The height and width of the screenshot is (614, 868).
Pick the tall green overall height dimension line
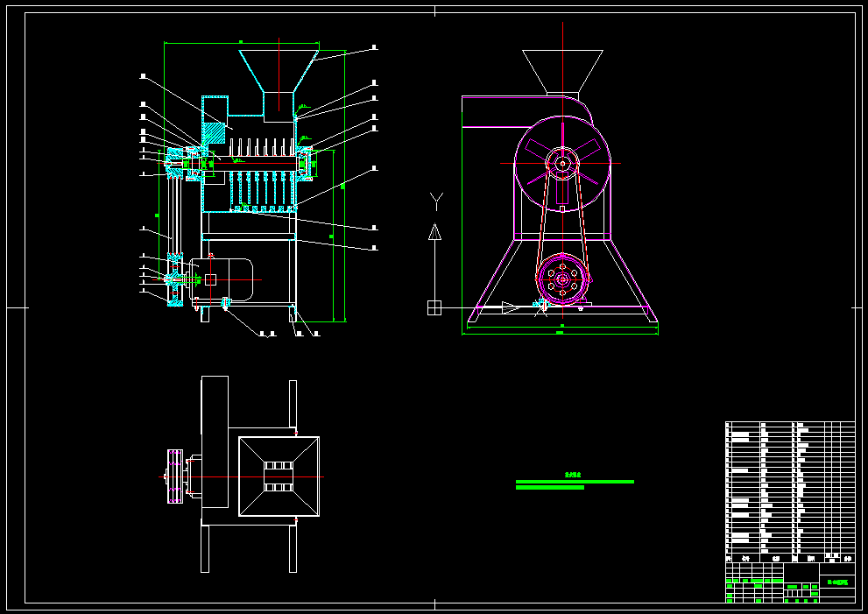[344, 186]
